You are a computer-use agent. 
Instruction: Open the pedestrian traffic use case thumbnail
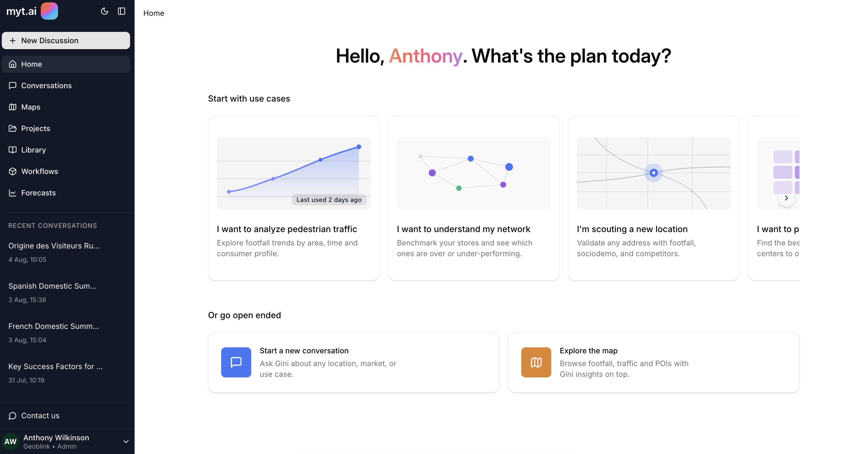(294, 173)
